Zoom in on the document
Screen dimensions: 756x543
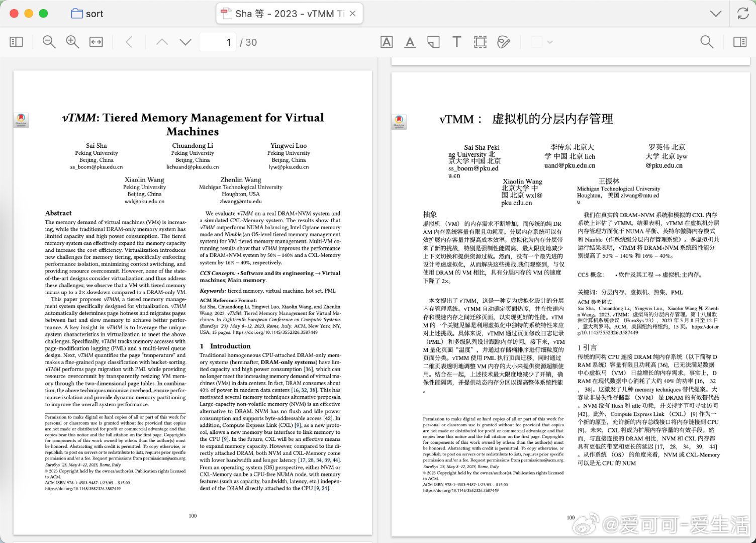pyautogui.click(x=72, y=42)
